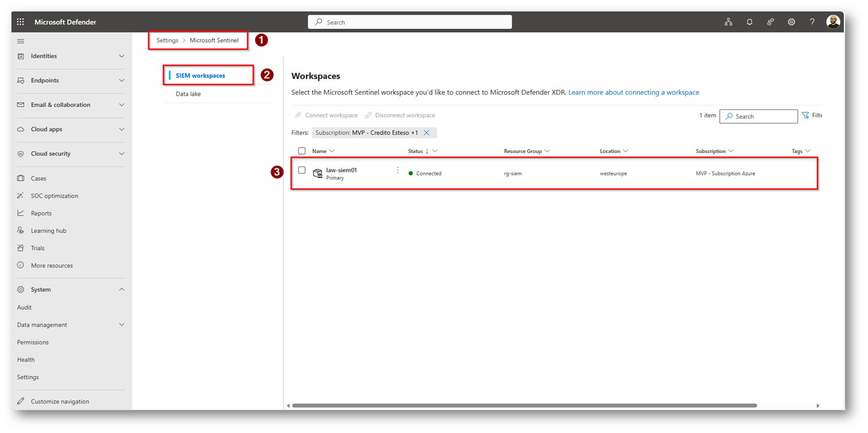Open the Subscription column dropdown

pos(731,151)
